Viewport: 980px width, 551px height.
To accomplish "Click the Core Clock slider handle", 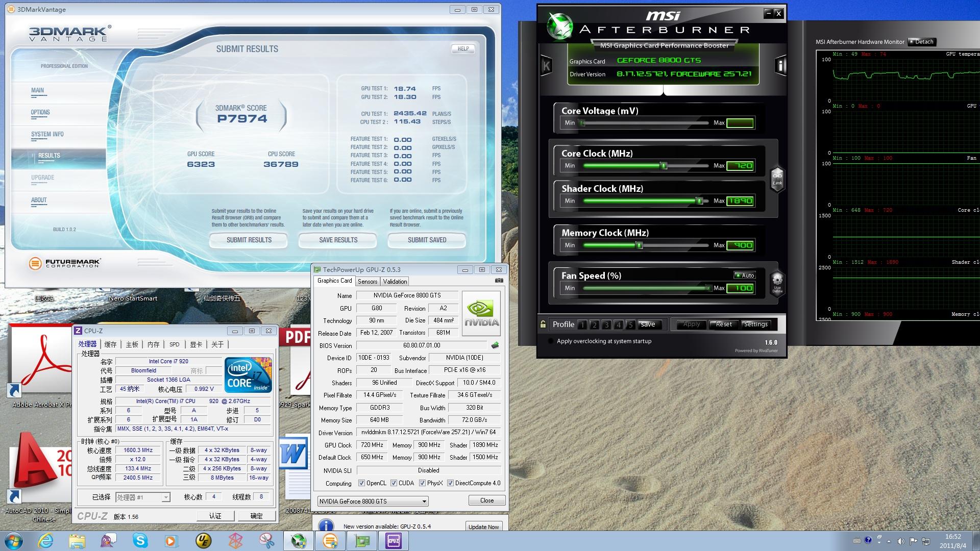I will point(664,166).
